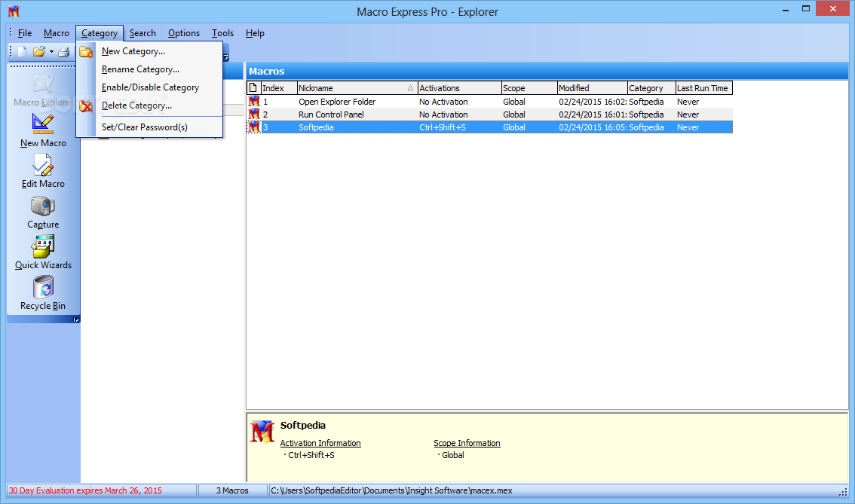Image resolution: width=855 pixels, height=504 pixels.
Task: Close the open Category menu
Action: pyautogui.click(x=100, y=33)
